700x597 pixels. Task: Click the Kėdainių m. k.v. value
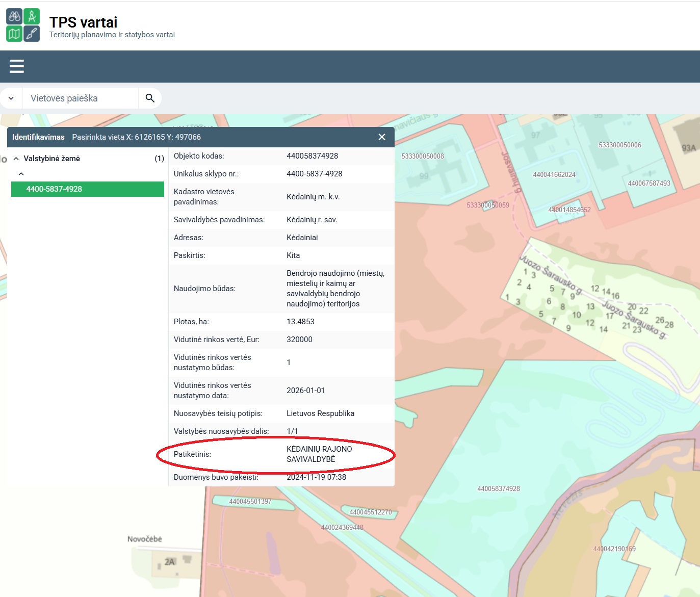tap(313, 197)
